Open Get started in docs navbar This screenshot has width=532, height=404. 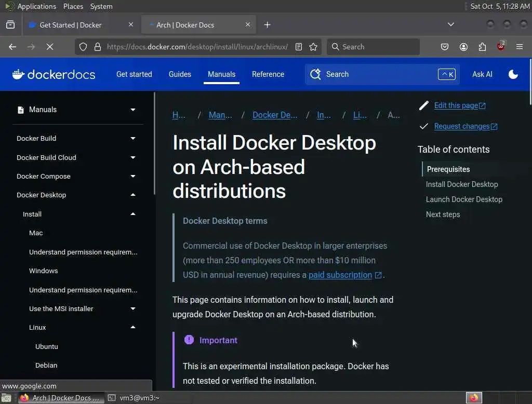pyautogui.click(x=134, y=74)
